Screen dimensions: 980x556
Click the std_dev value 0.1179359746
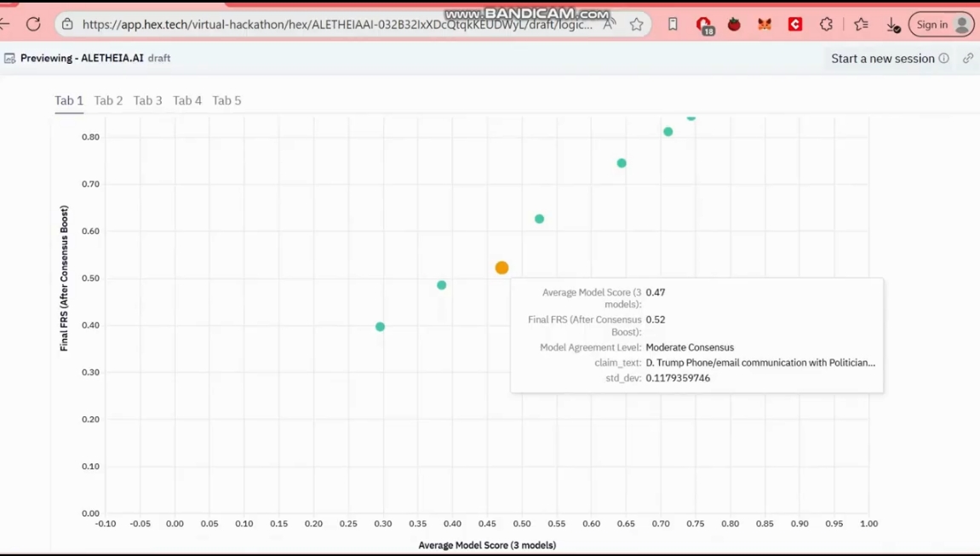coord(678,378)
